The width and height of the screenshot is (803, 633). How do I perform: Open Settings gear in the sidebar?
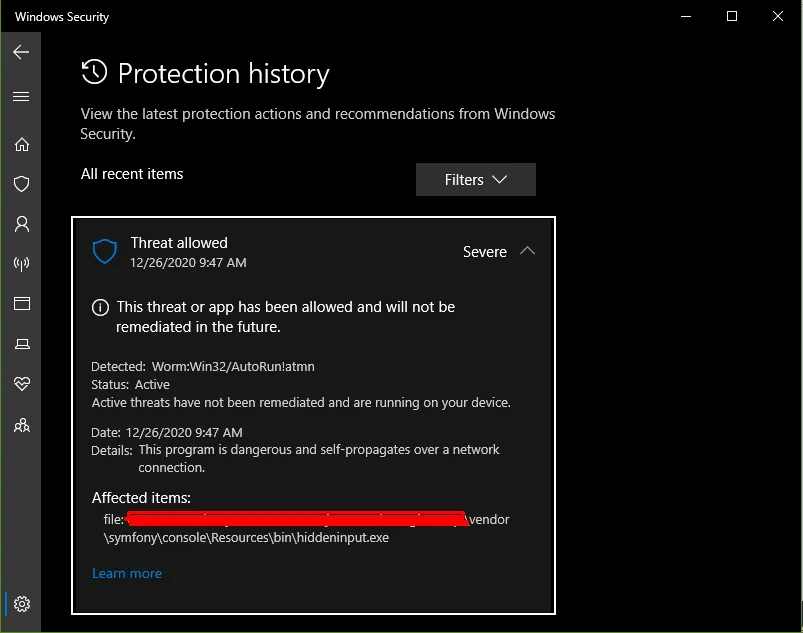click(x=22, y=604)
